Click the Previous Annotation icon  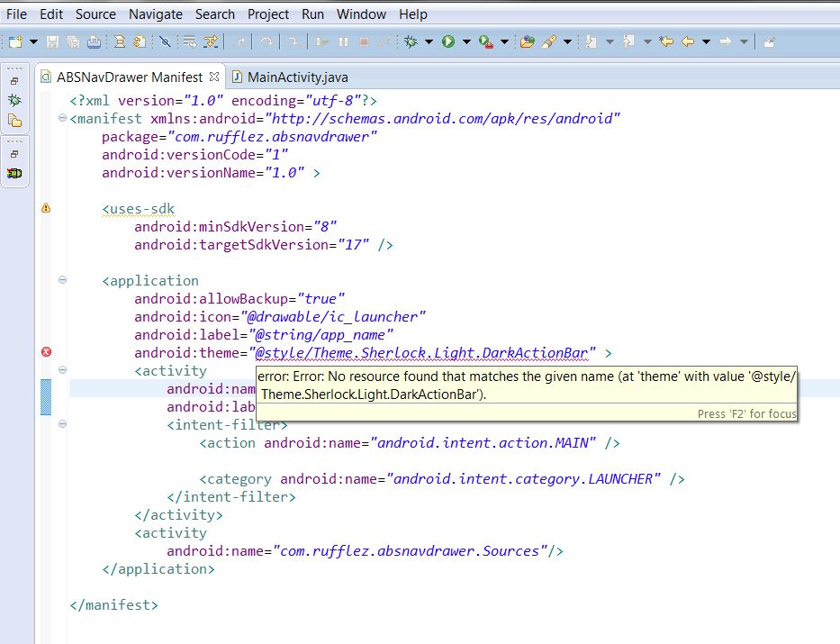click(x=629, y=41)
